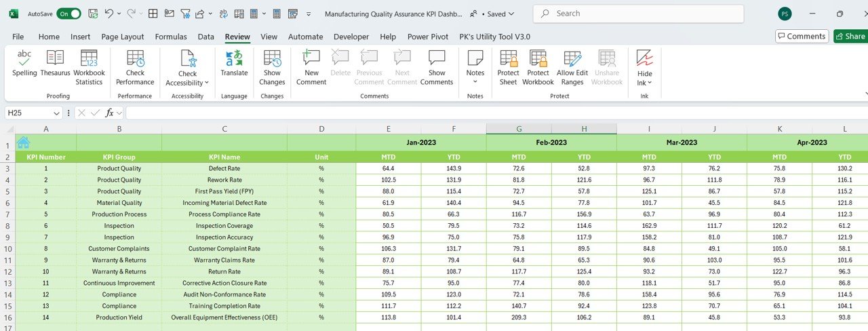Open Show Changes

(272, 68)
